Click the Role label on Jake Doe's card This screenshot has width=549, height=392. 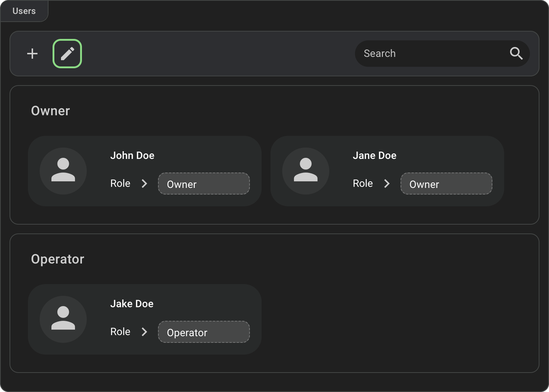[x=120, y=332]
